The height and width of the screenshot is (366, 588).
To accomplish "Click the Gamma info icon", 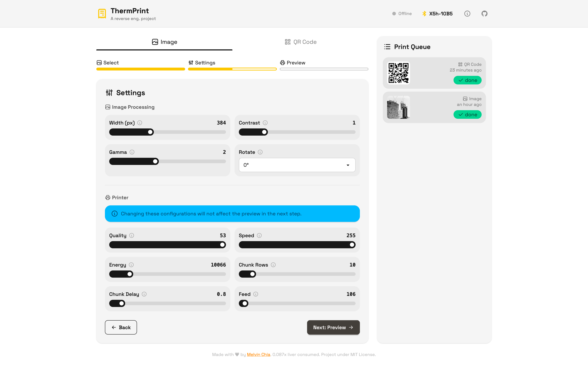I will tap(132, 152).
